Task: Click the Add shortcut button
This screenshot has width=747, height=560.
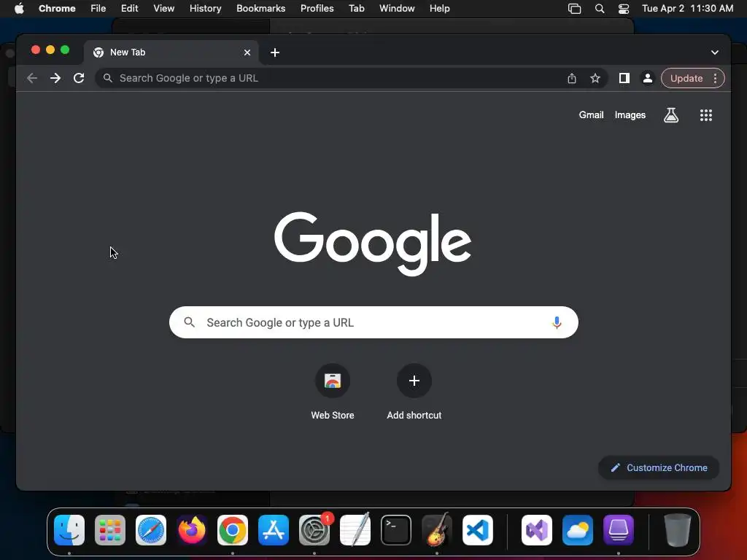Action: click(414, 392)
